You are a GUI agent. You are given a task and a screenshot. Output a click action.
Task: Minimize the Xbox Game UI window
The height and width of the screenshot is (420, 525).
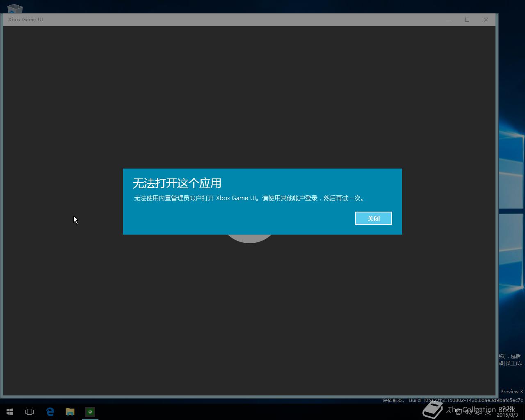(x=448, y=20)
